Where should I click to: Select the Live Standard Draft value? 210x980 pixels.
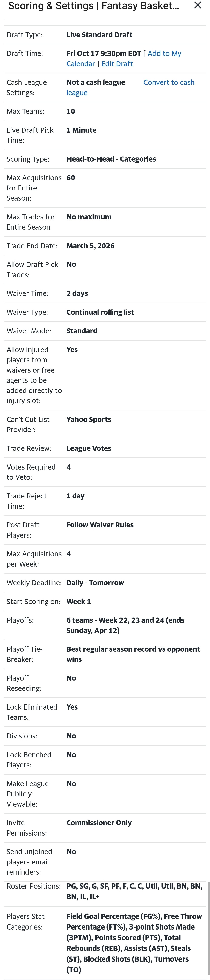pos(99,35)
